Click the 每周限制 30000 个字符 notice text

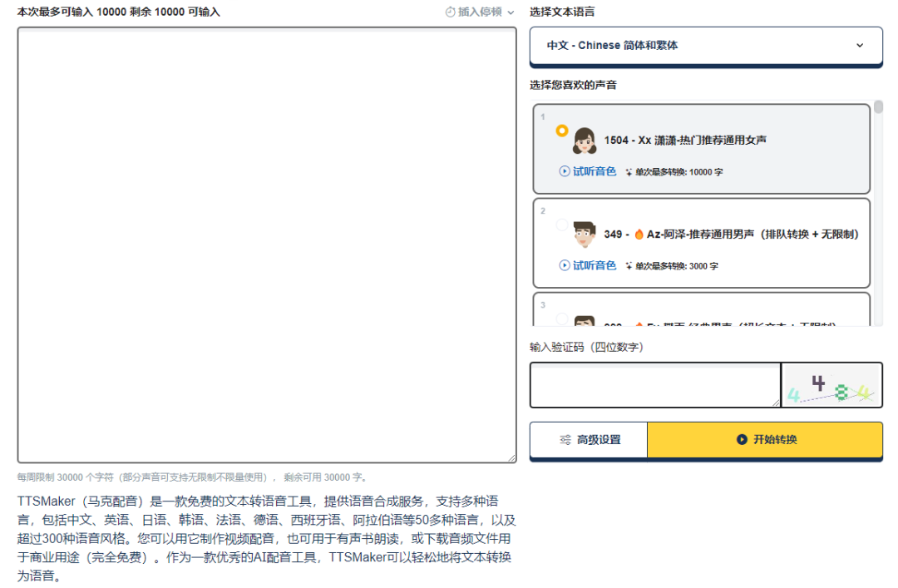click(194, 477)
